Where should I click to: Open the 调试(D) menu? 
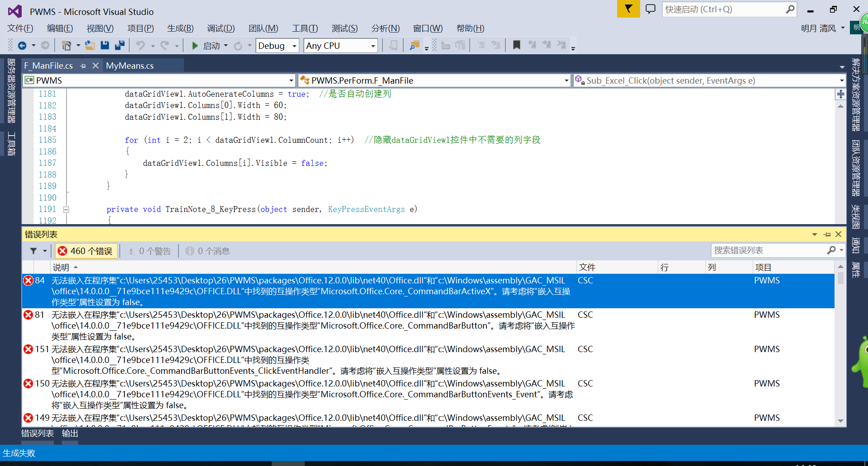(x=221, y=28)
